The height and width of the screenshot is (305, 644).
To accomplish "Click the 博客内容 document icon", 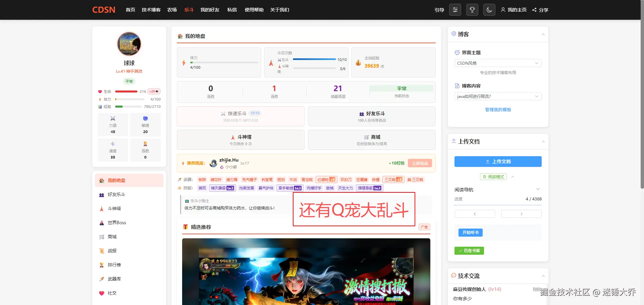I will click(x=457, y=86).
